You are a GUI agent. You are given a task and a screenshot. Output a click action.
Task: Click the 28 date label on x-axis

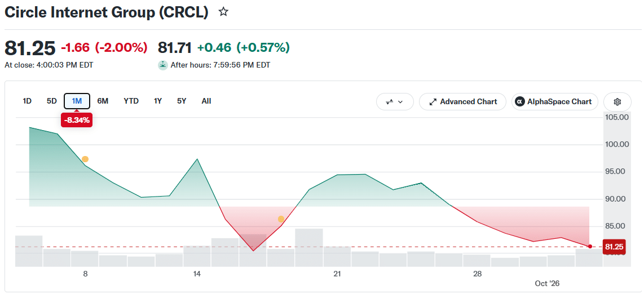pyautogui.click(x=477, y=274)
